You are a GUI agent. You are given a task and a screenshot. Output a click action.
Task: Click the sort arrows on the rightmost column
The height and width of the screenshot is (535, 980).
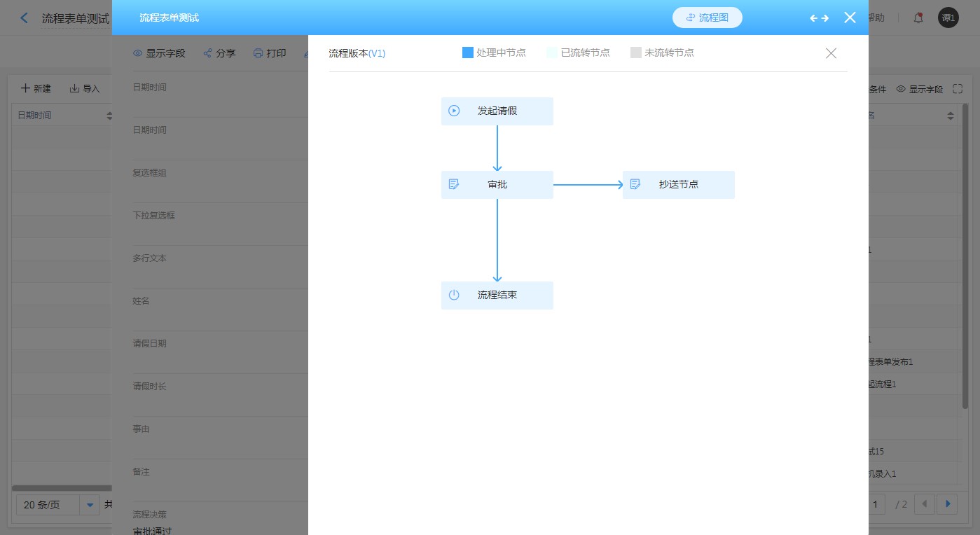951,116
